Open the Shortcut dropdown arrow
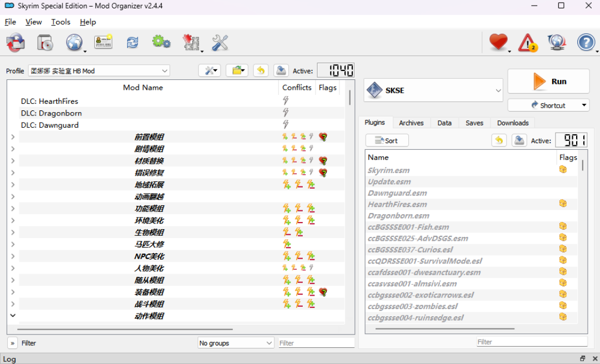The image size is (600, 364). coord(584,105)
